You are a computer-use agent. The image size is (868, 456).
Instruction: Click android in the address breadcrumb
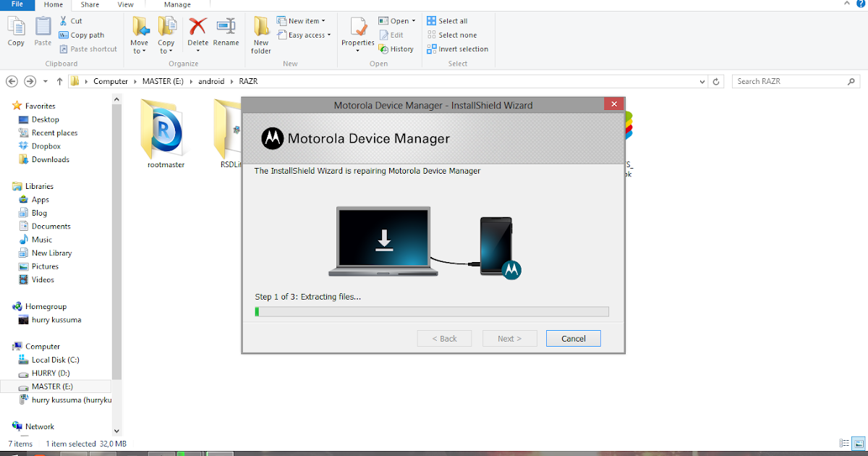(210, 81)
